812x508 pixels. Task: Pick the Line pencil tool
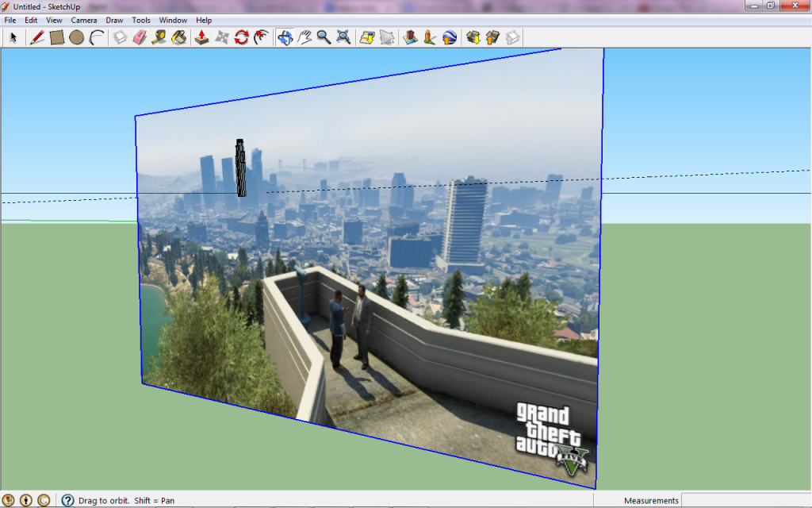[x=36, y=37]
